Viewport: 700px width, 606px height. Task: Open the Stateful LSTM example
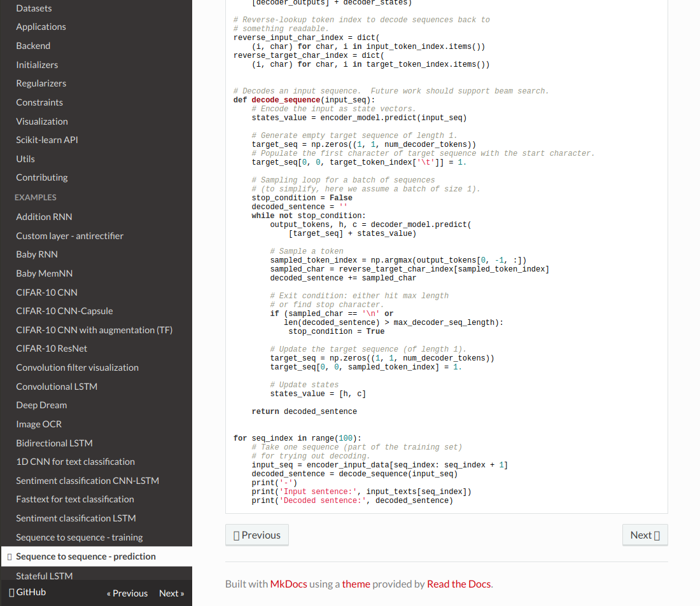[x=43, y=575]
